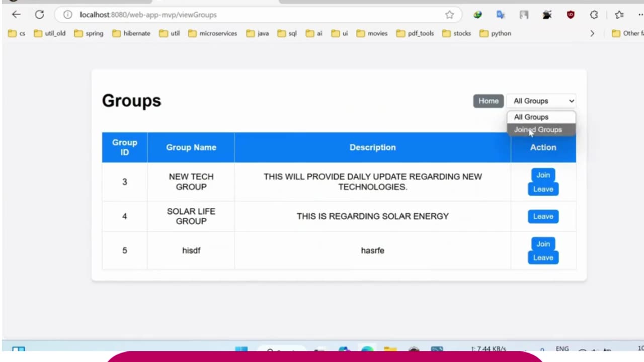
Task: Open the java bookmarks folder
Action: point(258,33)
